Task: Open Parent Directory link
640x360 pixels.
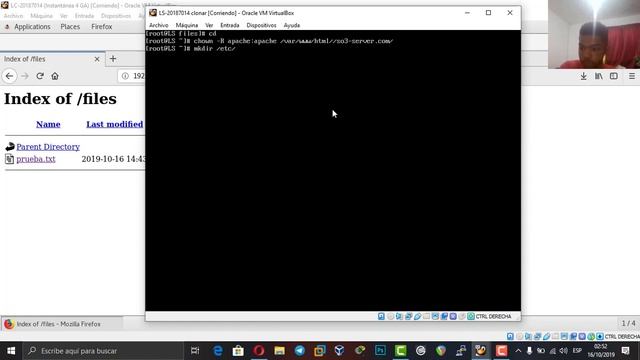Action: 48,147
